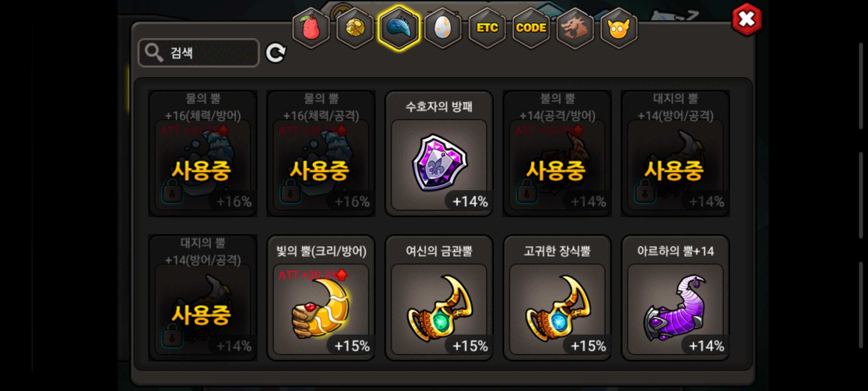Select the 여신의 금관뿔 green gem horn
Image resolution: width=868 pixels, height=391 pixels.
coord(439,298)
